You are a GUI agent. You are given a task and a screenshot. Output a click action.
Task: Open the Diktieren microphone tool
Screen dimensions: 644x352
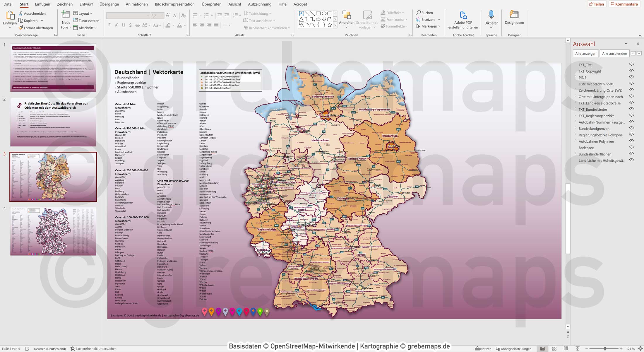tap(491, 19)
